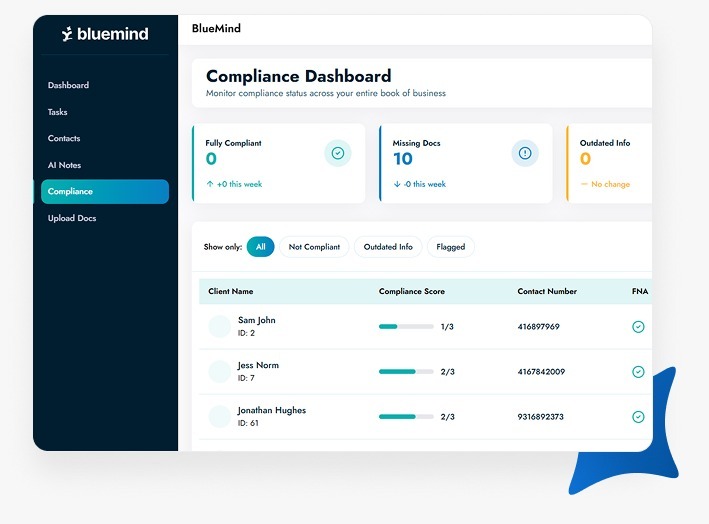Click the +0 this week text
Image resolution: width=709 pixels, height=524 pixels.
[x=240, y=184]
